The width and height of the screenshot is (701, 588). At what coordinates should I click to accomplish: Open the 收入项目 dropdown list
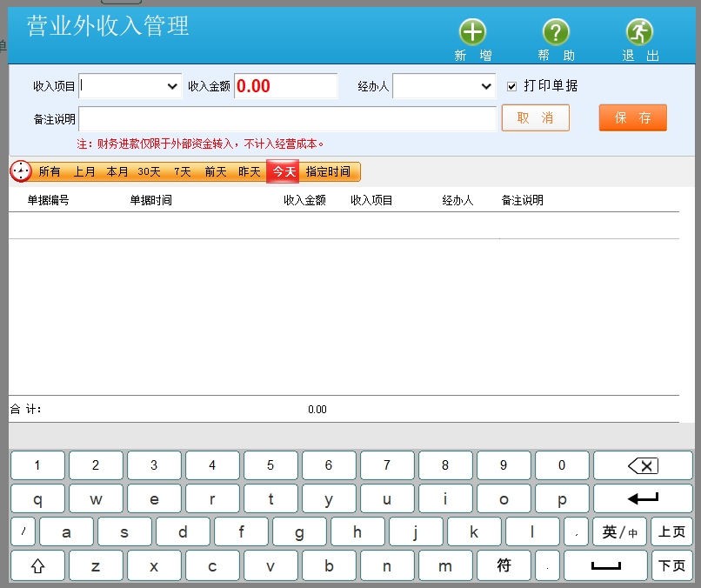tap(171, 86)
